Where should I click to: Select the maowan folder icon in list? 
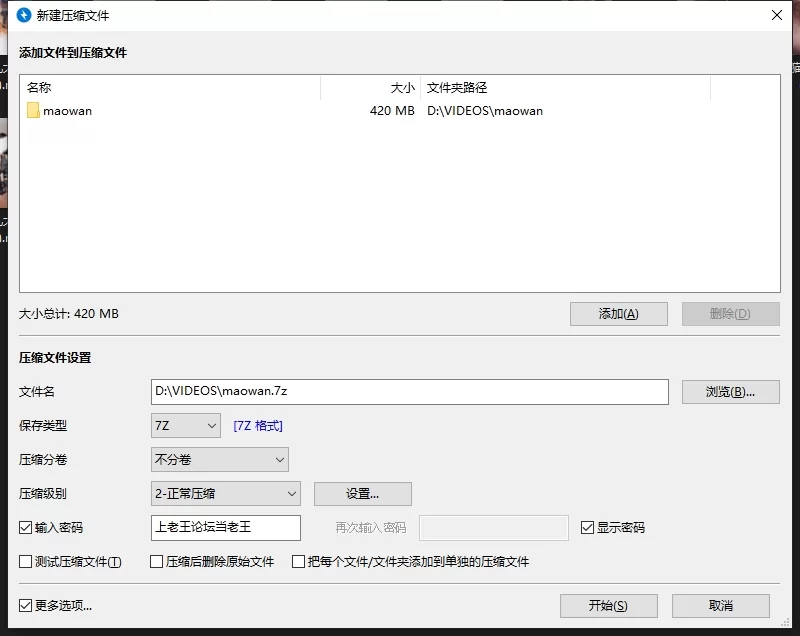(33, 111)
